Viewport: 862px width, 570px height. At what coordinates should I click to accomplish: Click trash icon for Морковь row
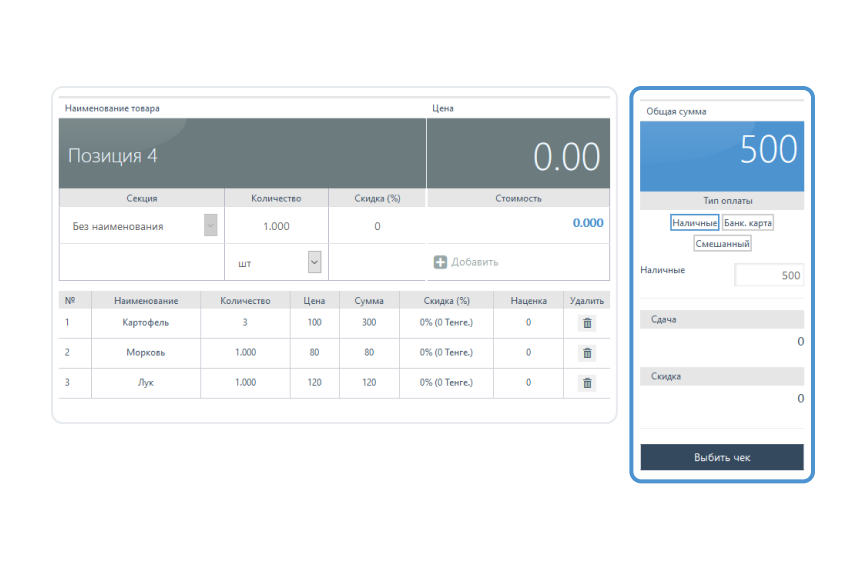(x=587, y=353)
